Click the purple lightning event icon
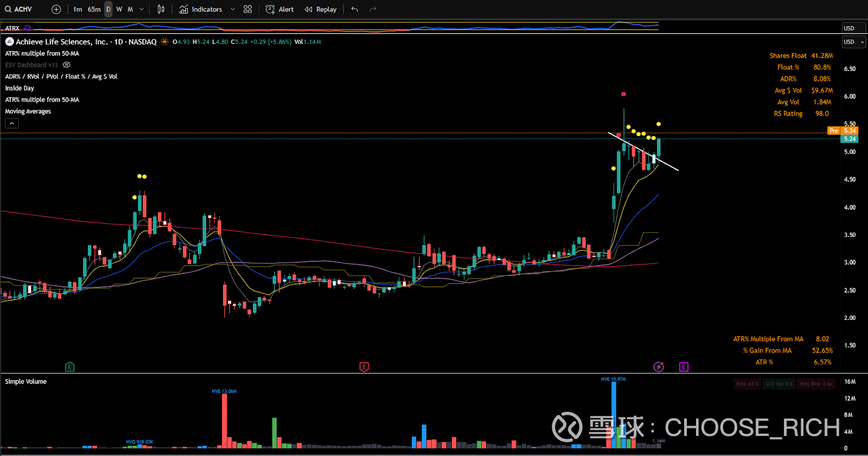868x456 pixels. pos(659,367)
